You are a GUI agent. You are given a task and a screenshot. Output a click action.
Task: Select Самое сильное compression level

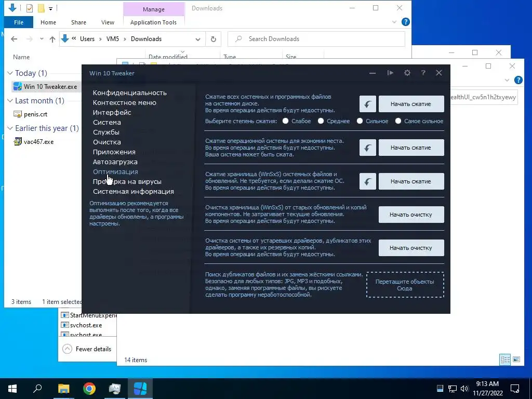point(398,121)
